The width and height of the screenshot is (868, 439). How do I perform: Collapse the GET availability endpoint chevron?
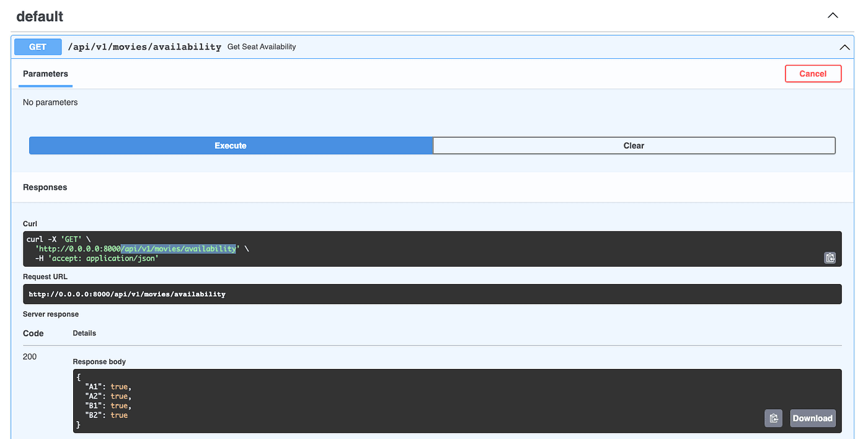click(844, 47)
